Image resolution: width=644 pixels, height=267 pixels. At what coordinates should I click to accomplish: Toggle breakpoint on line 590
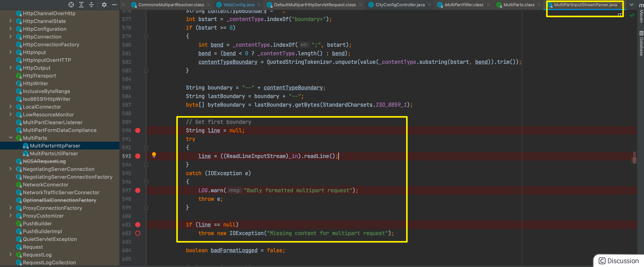pos(138,130)
